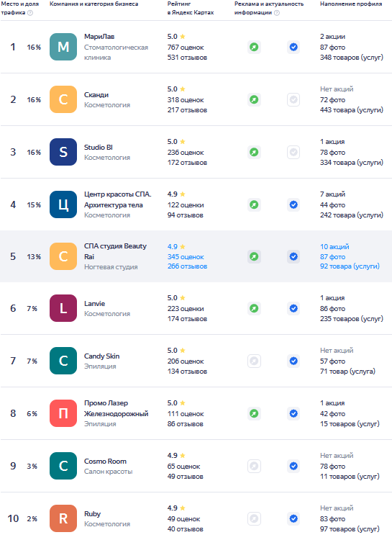Screen dimensions: 392x540
Task: Click blue verified checkmark icon for МариЛав
Action: [x=293, y=47]
